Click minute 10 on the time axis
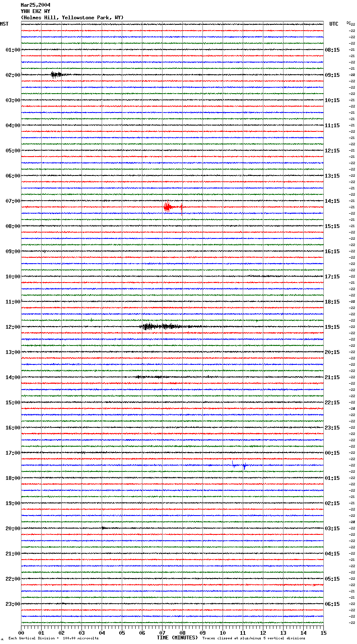The height and width of the screenshot is (644, 357). [223, 633]
